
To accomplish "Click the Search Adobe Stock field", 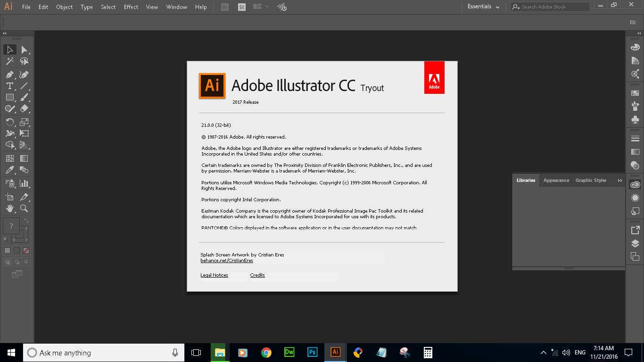I will [x=550, y=7].
